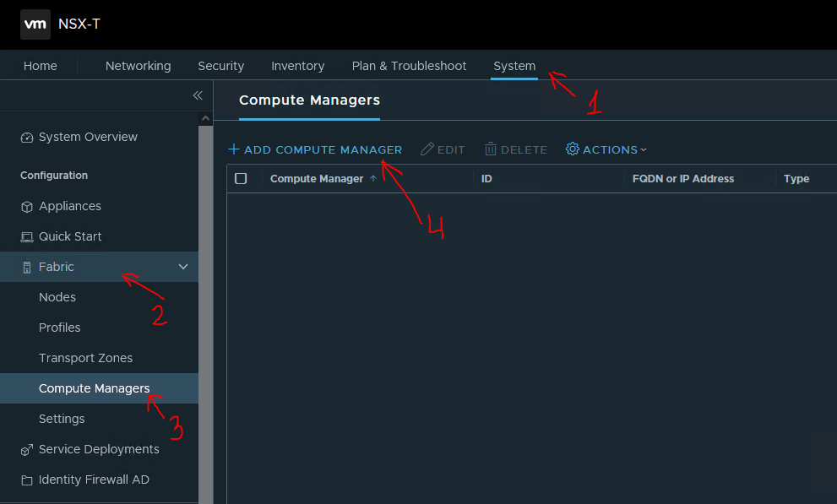Select the Compute Managers page tab
The height and width of the screenshot is (504, 837).
(310, 100)
